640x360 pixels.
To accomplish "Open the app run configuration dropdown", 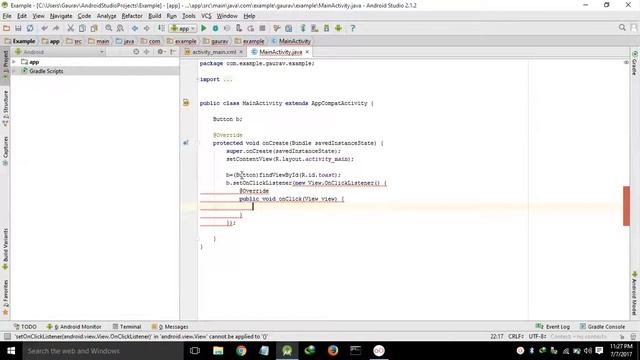I will tap(183, 28).
